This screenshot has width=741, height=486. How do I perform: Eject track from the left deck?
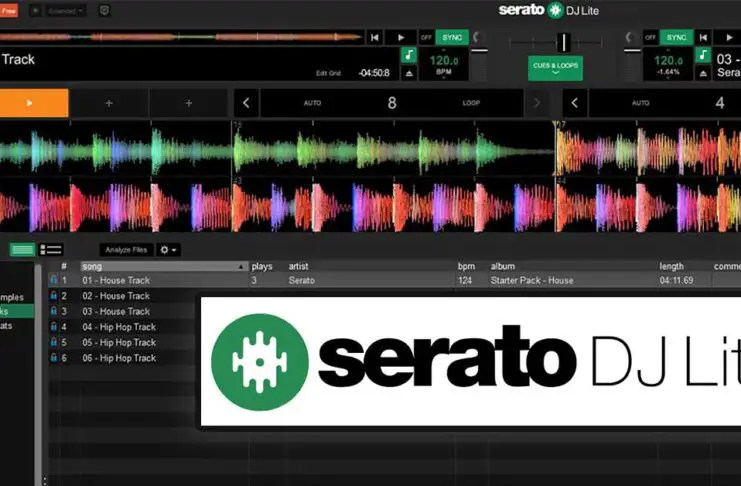click(x=409, y=73)
